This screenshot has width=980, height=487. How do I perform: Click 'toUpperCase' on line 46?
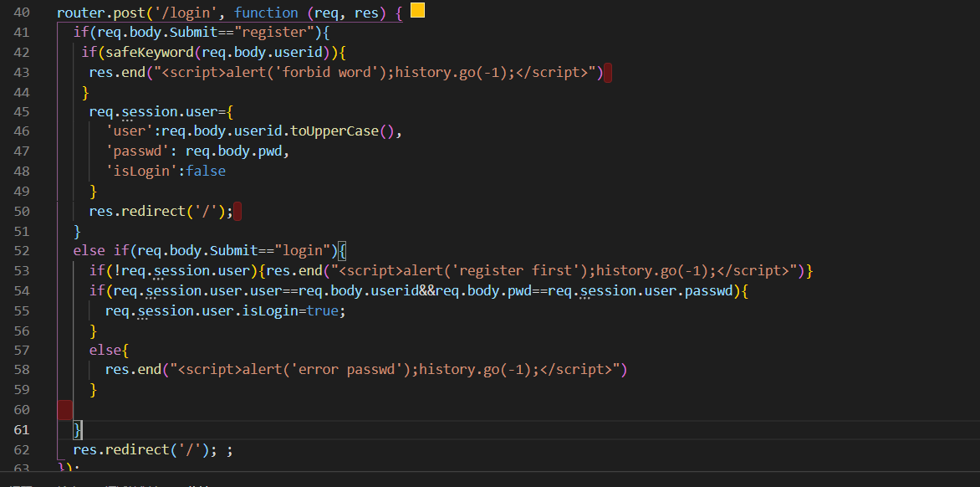click(x=336, y=131)
